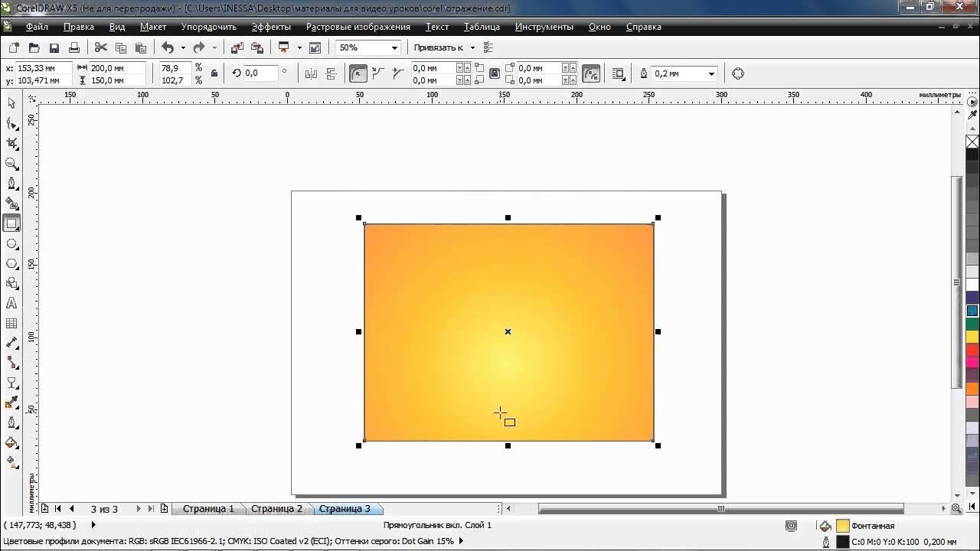The width and height of the screenshot is (980, 551).
Task: Select the Smart fill tool
Action: coord(11,203)
